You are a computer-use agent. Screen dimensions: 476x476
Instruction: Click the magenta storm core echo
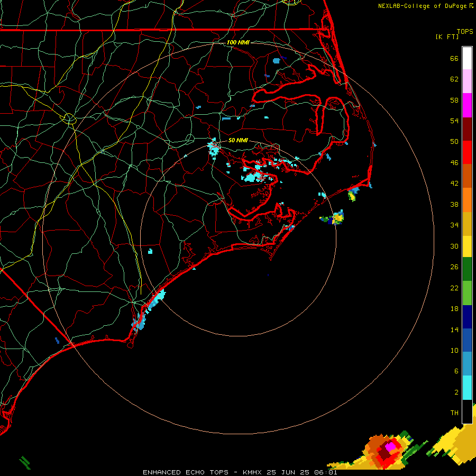(390, 446)
